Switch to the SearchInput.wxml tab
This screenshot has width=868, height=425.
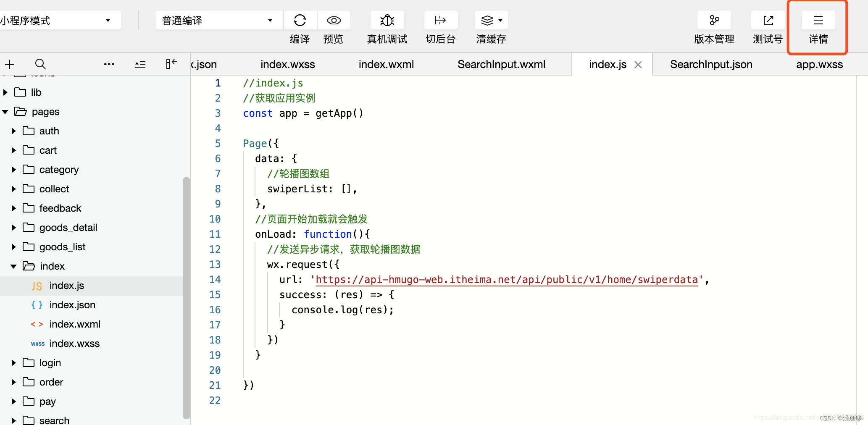point(501,64)
